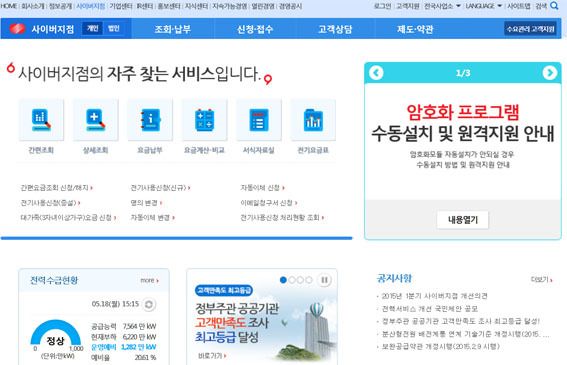567x365 pixels.
Task: Open 전기사용신청(신규) link
Action: (160, 188)
